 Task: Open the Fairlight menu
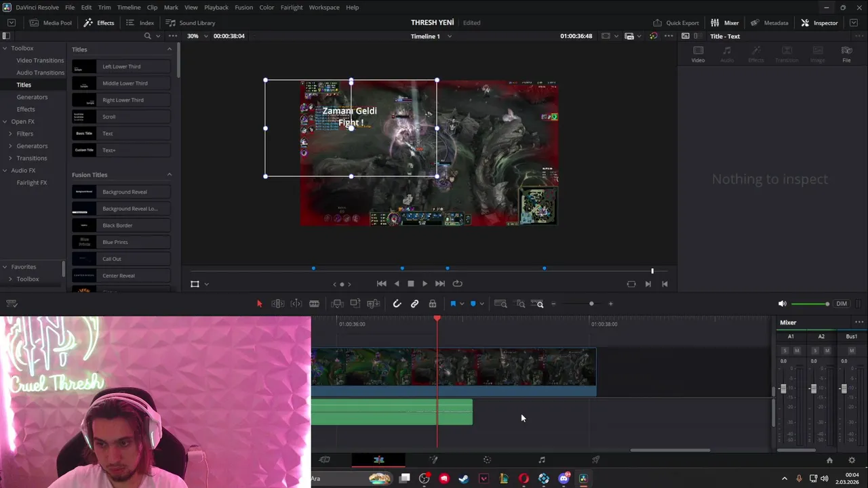tap(292, 7)
